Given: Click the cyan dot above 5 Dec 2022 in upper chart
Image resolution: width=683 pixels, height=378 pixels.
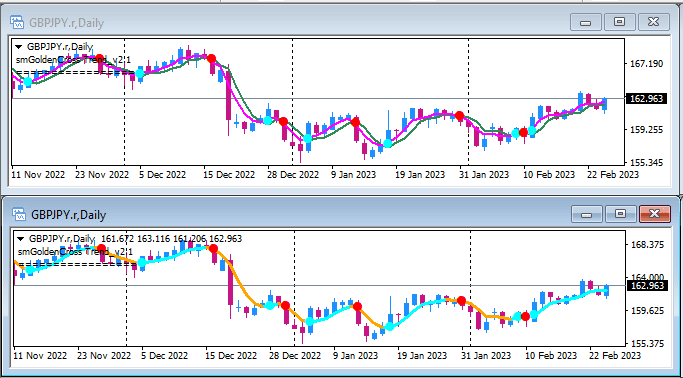Looking at the screenshot, I should pos(140,74).
